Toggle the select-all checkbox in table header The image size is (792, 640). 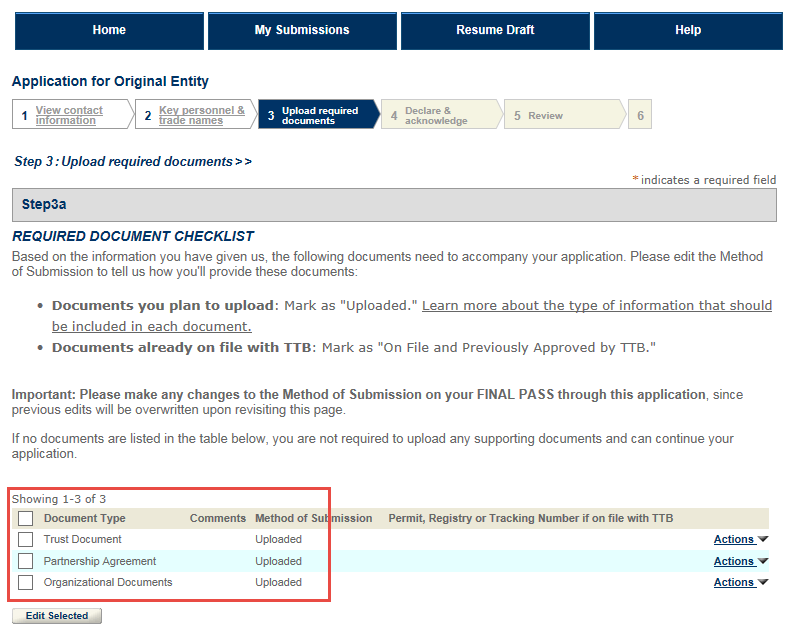(x=26, y=518)
